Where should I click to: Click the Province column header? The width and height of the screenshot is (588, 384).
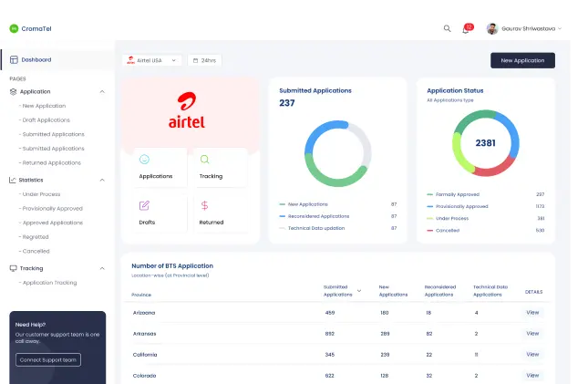pyautogui.click(x=141, y=295)
